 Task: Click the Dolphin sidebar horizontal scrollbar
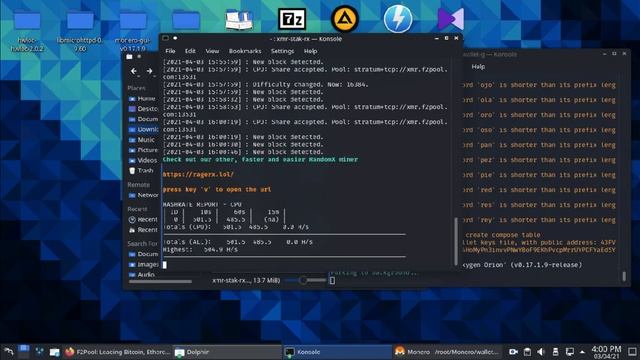point(160,281)
